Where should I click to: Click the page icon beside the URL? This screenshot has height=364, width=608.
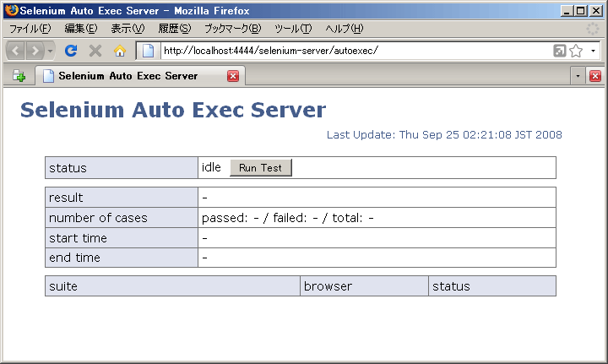pyautogui.click(x=149, y=51)
